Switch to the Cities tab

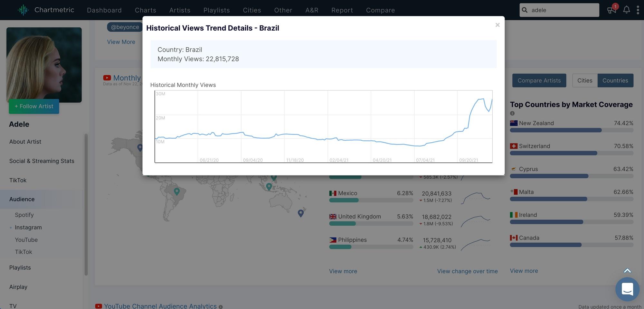tap(585, 80)
